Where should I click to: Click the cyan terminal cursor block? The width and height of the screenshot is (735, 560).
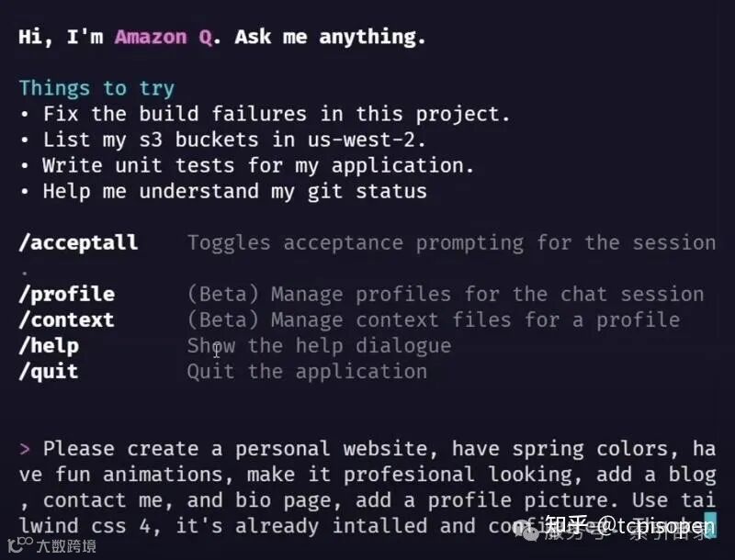click(709, 525)
